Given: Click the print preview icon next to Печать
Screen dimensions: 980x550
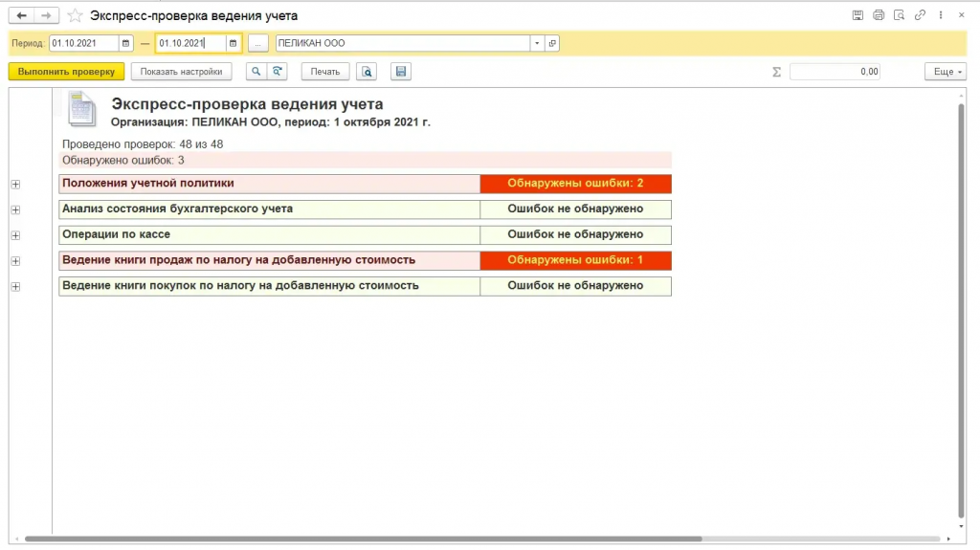Looking at the screenshot, I should click(x=367, y=71).
